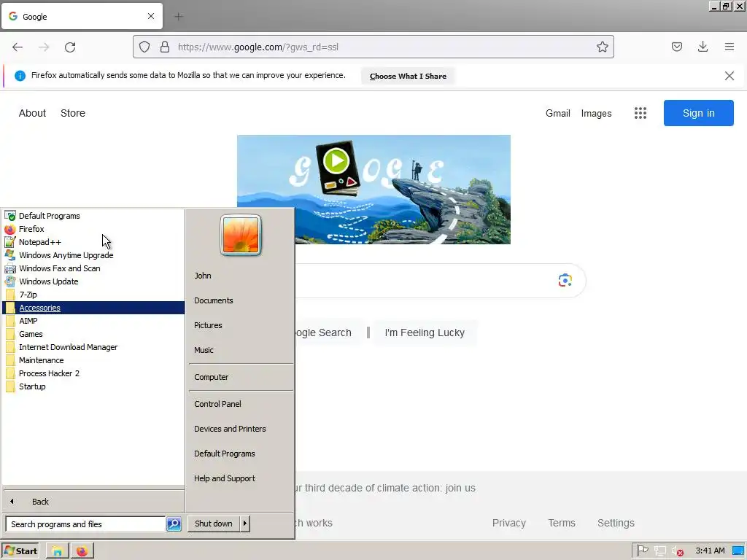The width and height of the screenshot is (747, 560).
Task: Open Action Center flag in system tray
Action: pyautogui.click(x=642, y=551)
